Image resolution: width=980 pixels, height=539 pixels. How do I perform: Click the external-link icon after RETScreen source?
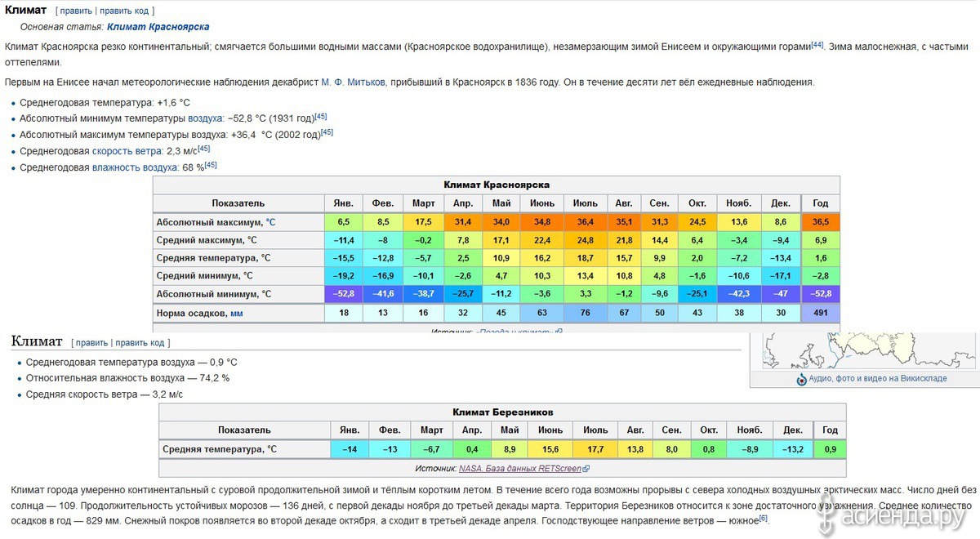pos(586,469)
